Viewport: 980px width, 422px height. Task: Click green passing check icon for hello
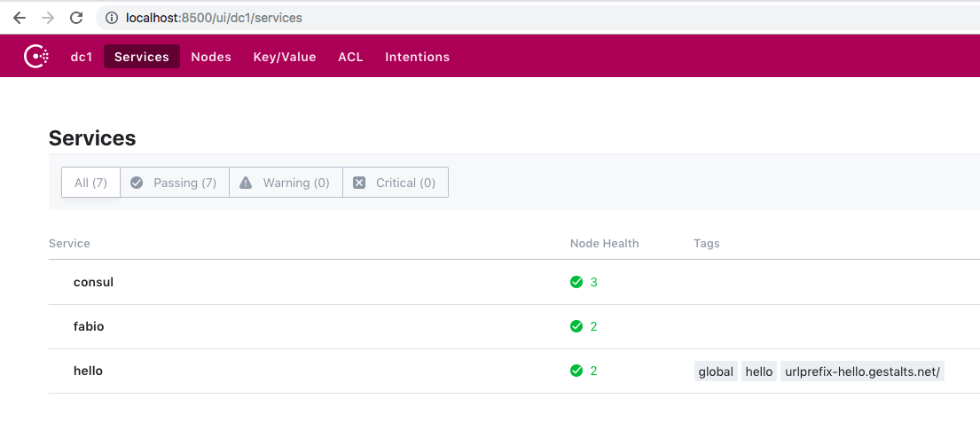point(576,371)
